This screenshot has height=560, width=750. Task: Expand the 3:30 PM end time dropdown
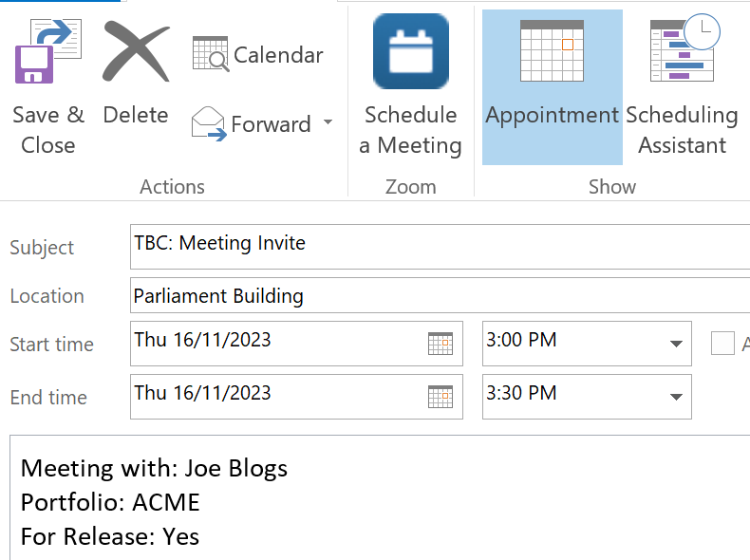tap(676, 397)
